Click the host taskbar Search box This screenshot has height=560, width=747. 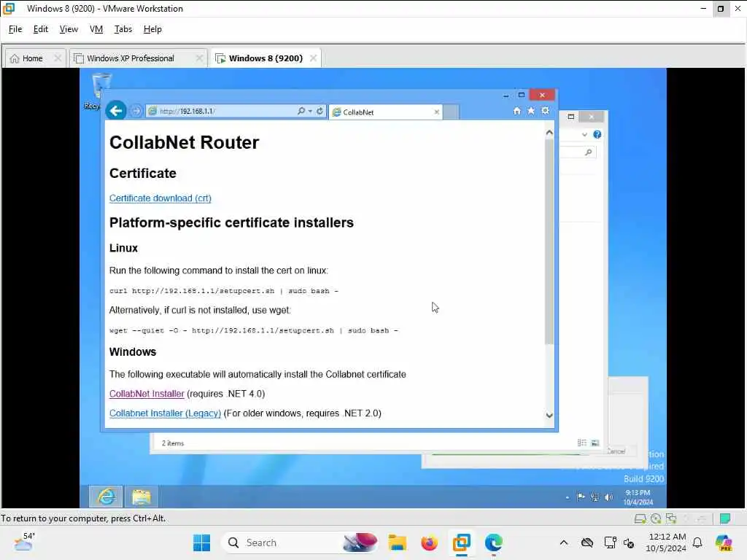(300, 542)
